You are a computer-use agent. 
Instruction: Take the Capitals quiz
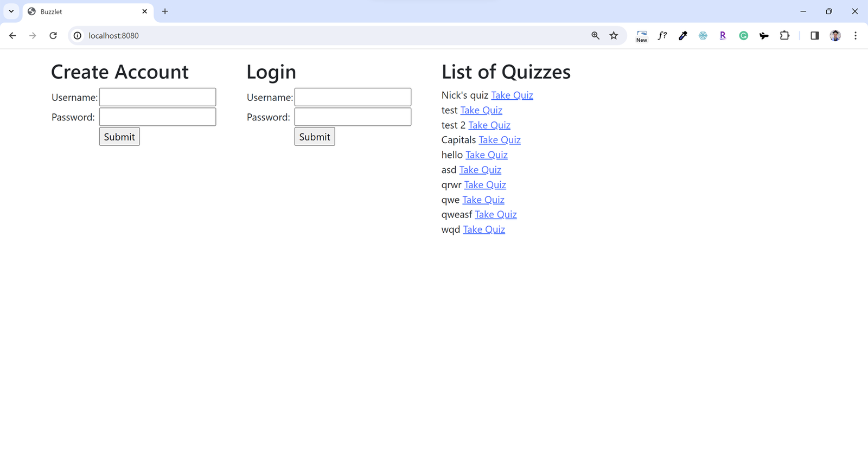coord(499,140)
